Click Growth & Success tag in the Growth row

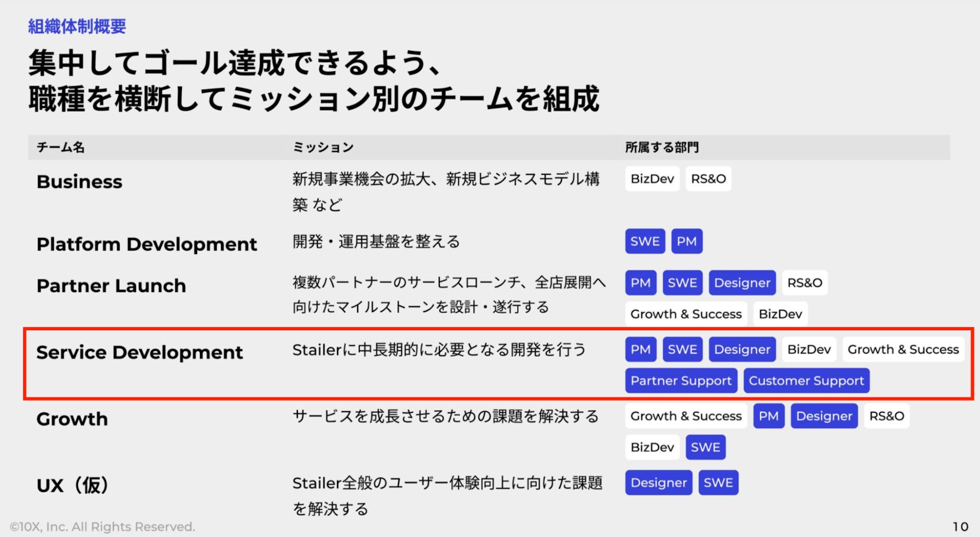click(x=686, y=416)
